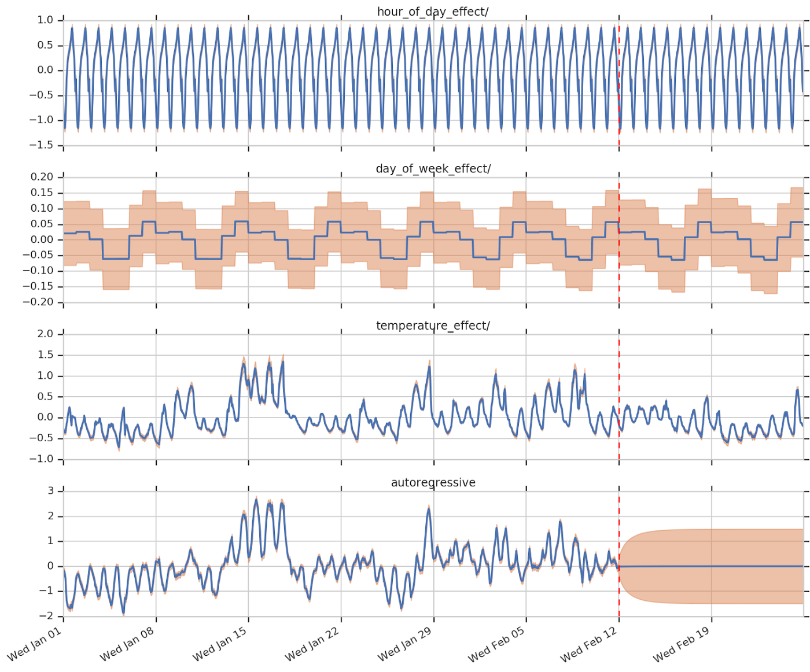Click the day_of_week_effect/ chart title
This screenshot has width=810, height=672.
pos(433,169)
